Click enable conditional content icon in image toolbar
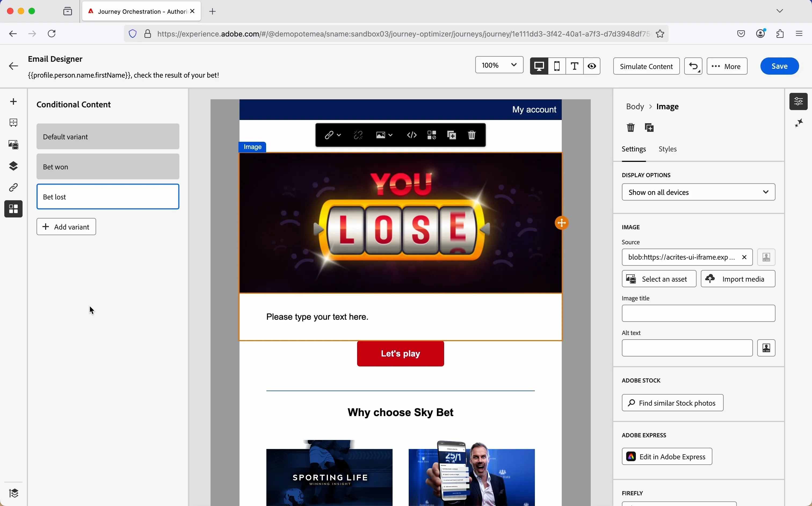Screen dimensions: 812x506 432,135
